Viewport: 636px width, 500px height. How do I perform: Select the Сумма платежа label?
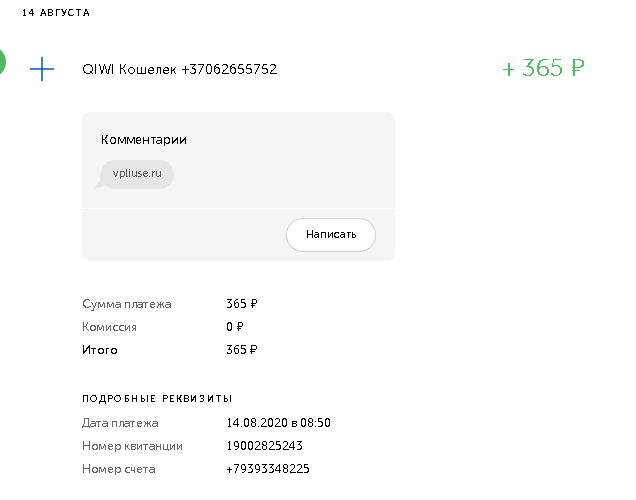pyautogui.click(x=127, y=304)
